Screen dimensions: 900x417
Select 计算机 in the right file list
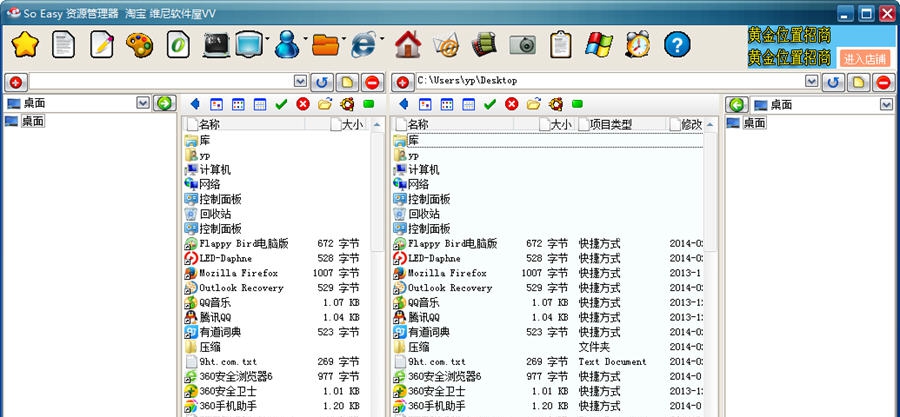(424, 170)
